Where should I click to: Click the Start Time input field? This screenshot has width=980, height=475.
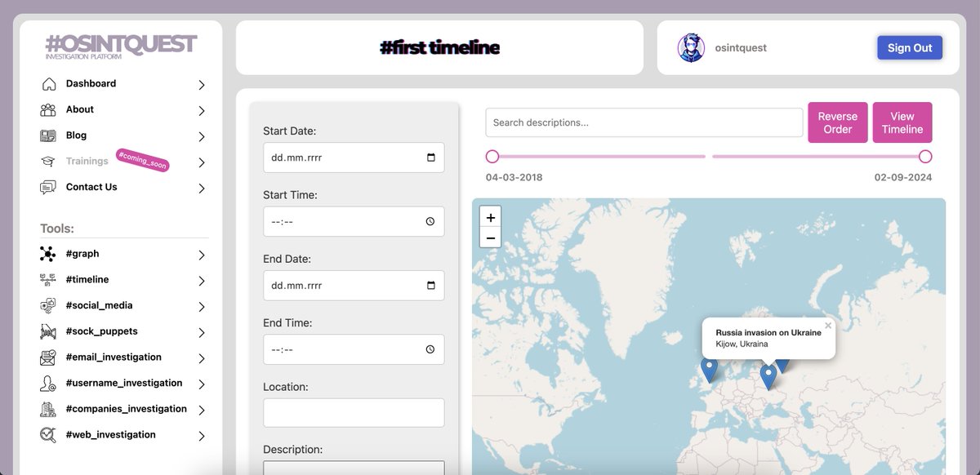(354, 222)
